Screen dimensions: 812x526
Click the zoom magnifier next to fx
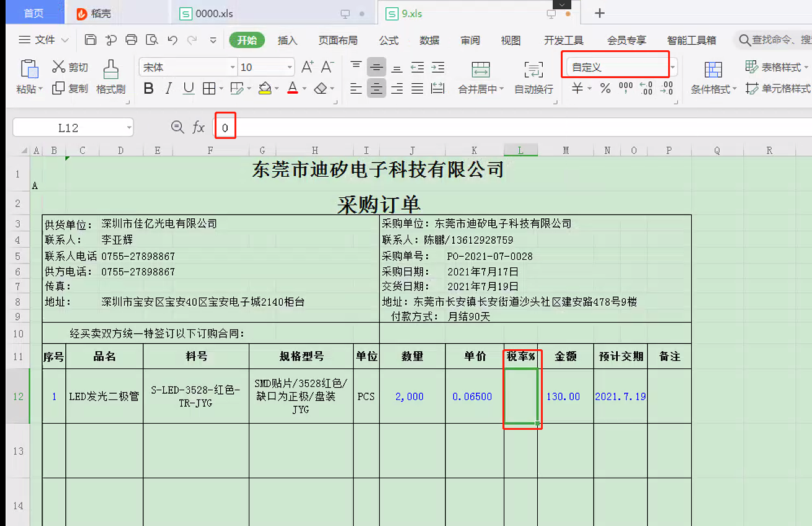(x=177, y=127)
